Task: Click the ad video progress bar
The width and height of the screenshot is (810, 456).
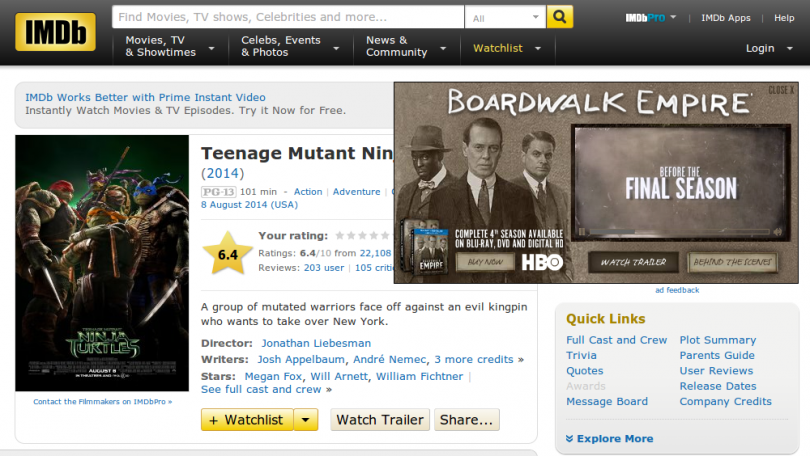Action: pyautogui.click(x=680, y=232)
